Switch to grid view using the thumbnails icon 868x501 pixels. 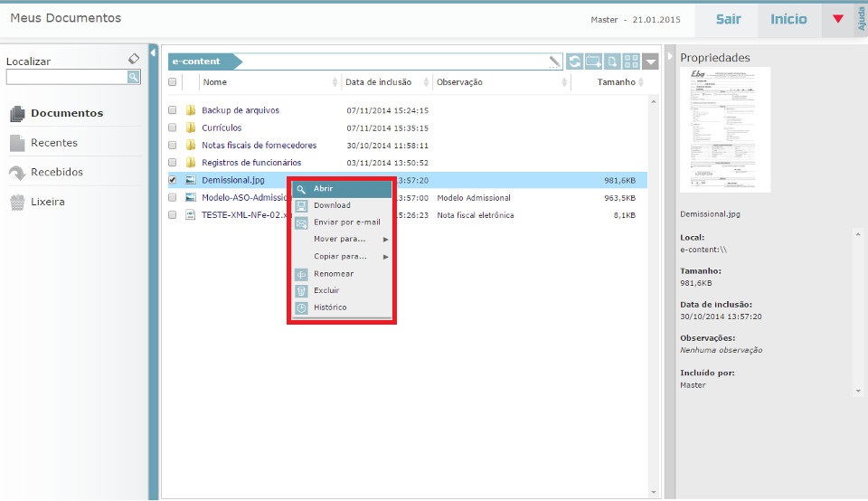[631, 61]
